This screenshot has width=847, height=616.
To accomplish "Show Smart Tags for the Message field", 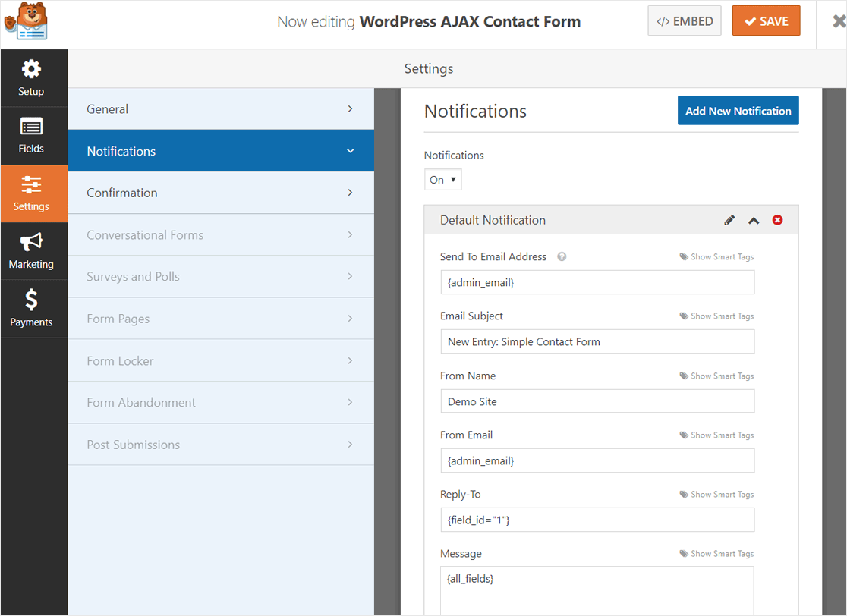I will pyautogui.click(x=716, y=553).
